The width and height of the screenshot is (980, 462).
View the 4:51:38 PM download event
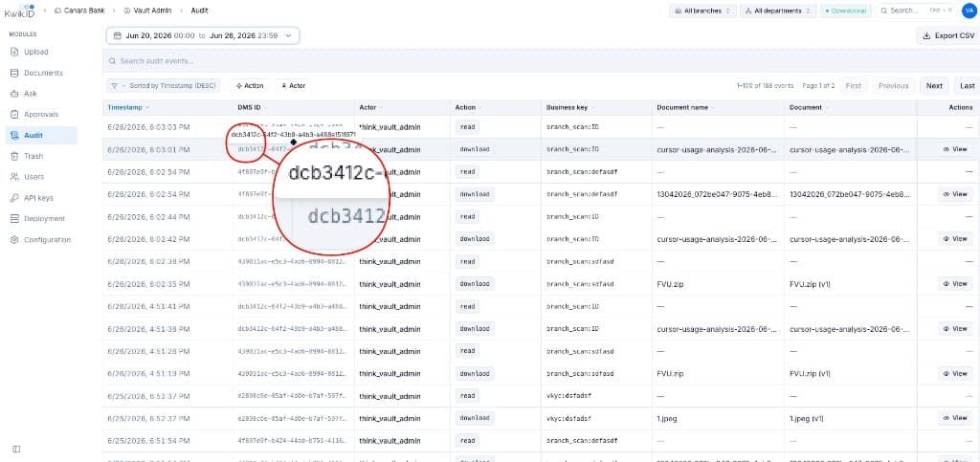click(x=955, y=328)
